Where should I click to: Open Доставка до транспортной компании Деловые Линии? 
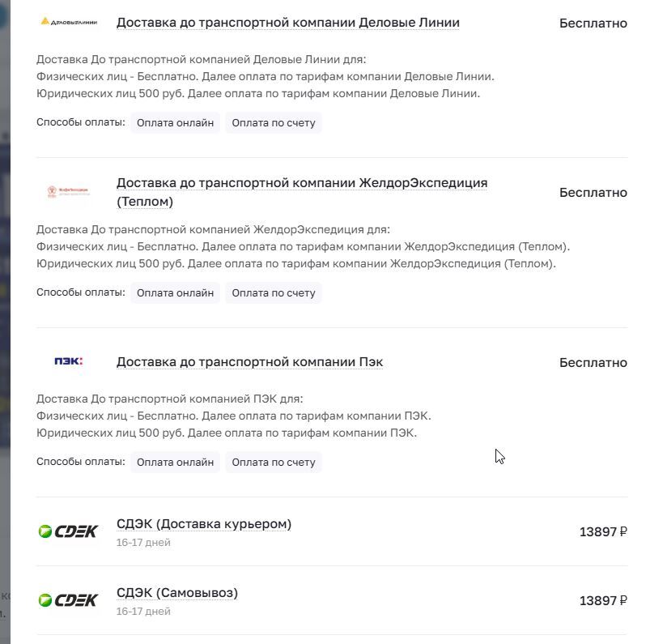pos(288,23)
